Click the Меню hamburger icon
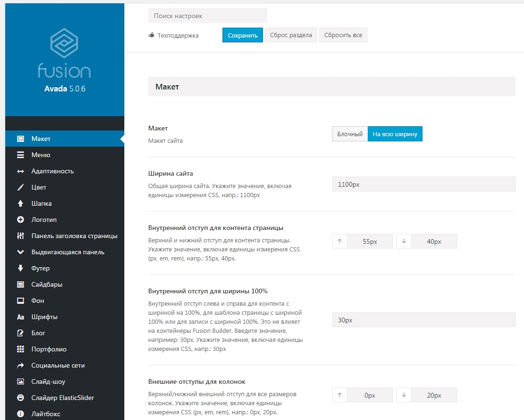524x420 pixels. [x=20, y=155]
